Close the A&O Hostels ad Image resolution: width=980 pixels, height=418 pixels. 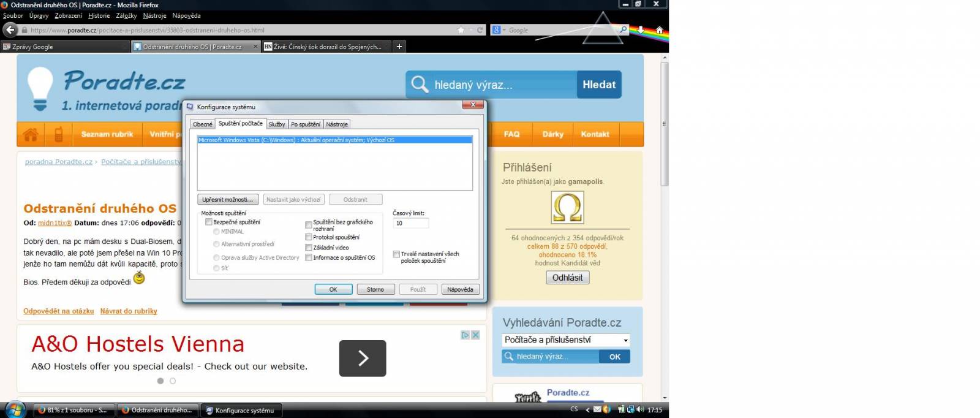[x=475, y=335]
